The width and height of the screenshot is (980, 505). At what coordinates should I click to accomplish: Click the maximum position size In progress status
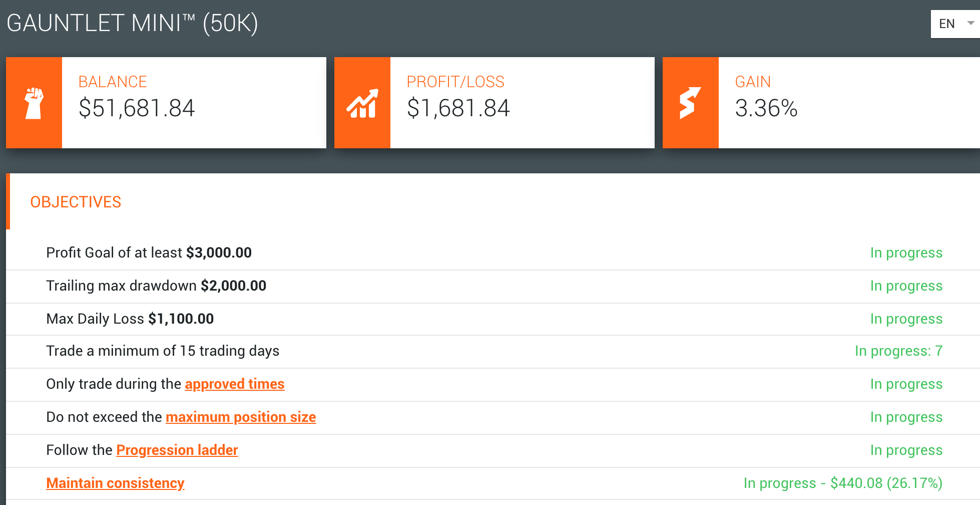pyautogui.click(x=906, y=417)
